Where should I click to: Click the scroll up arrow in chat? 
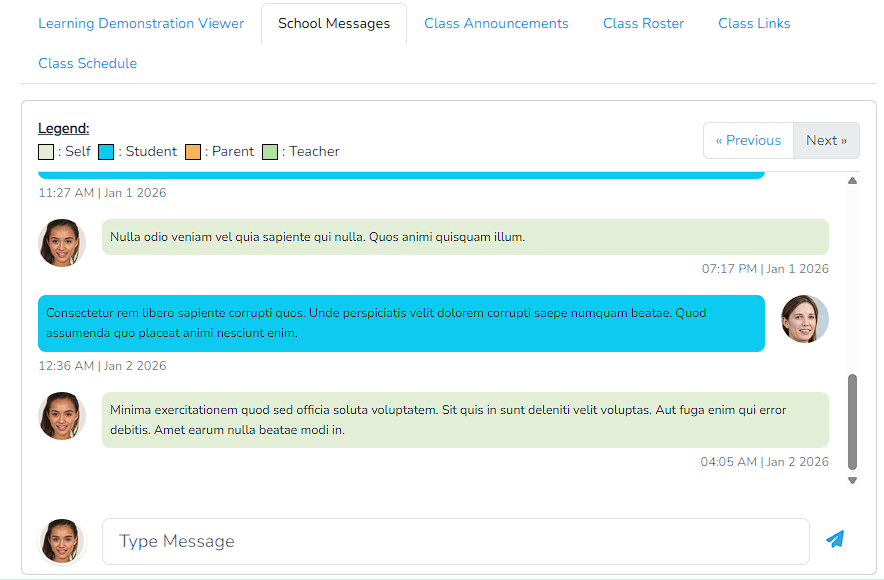852,181
